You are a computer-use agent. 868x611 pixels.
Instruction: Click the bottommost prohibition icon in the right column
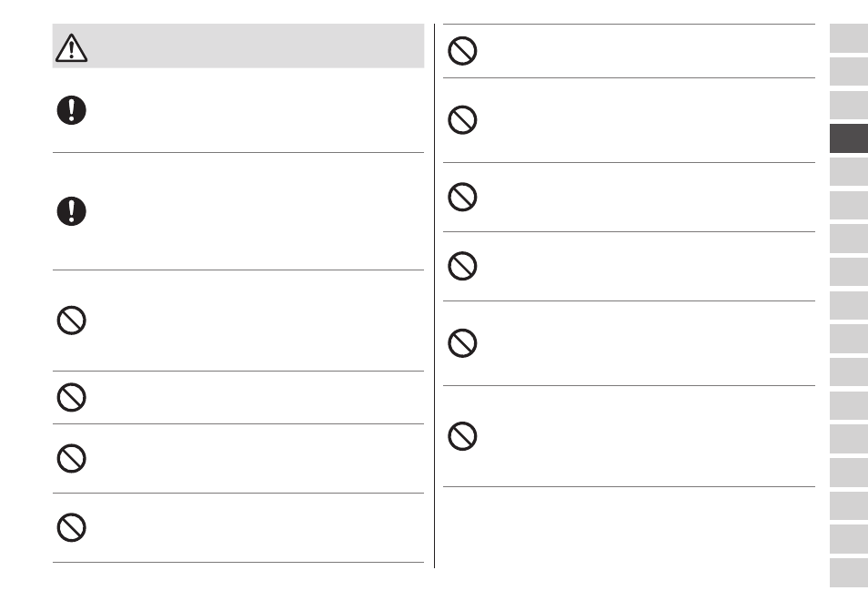(x=462, y=436)
